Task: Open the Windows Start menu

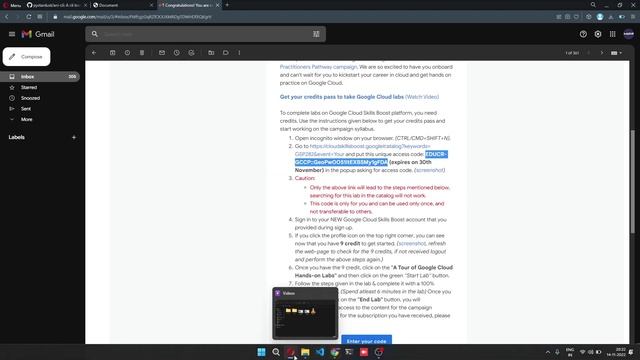Action: tap(261, 352)
